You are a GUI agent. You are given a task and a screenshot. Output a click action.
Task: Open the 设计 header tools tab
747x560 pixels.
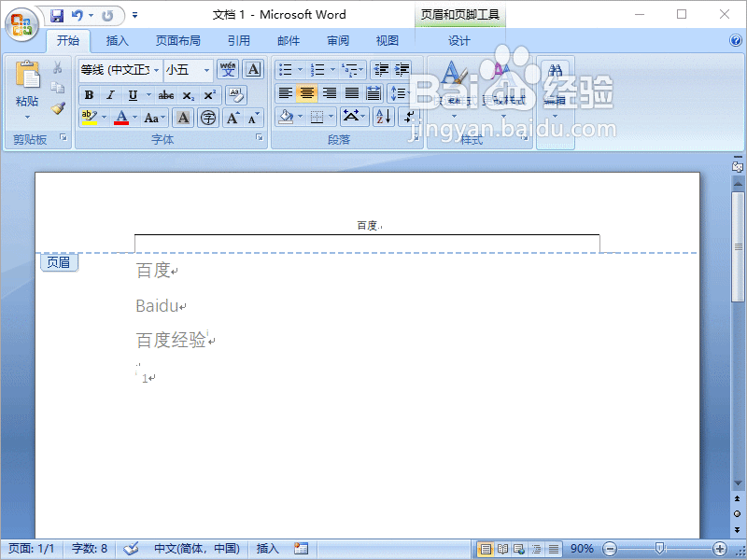coord(459,41)
